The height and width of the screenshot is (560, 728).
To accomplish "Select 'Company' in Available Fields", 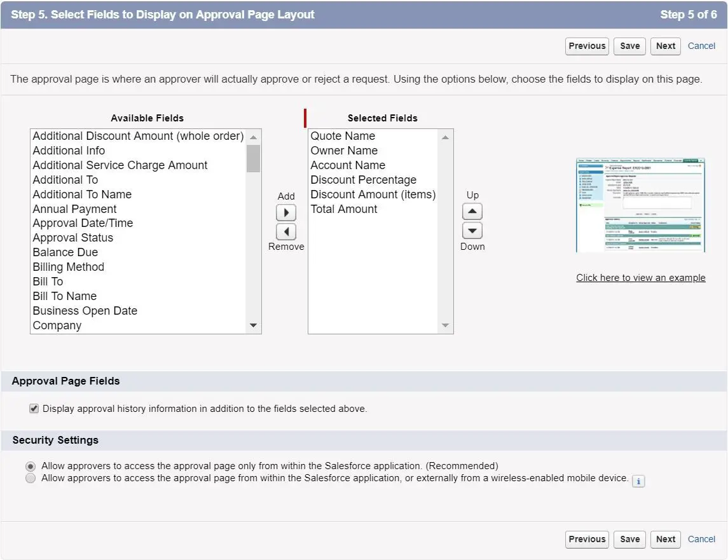I will (138, 325).
